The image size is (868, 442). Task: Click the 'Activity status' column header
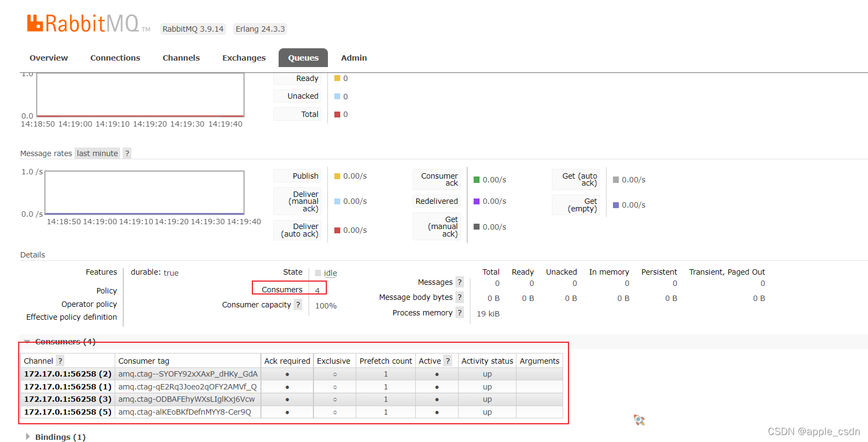click(488, 361)
